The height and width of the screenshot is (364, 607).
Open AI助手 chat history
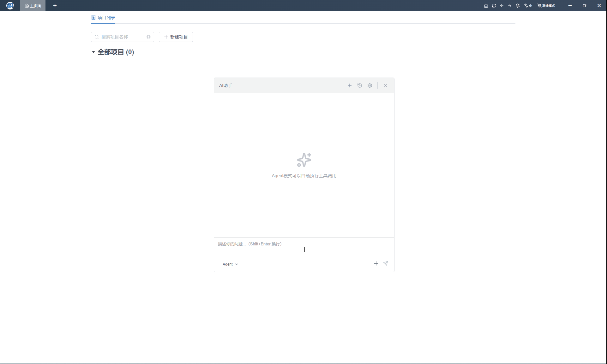360,85
